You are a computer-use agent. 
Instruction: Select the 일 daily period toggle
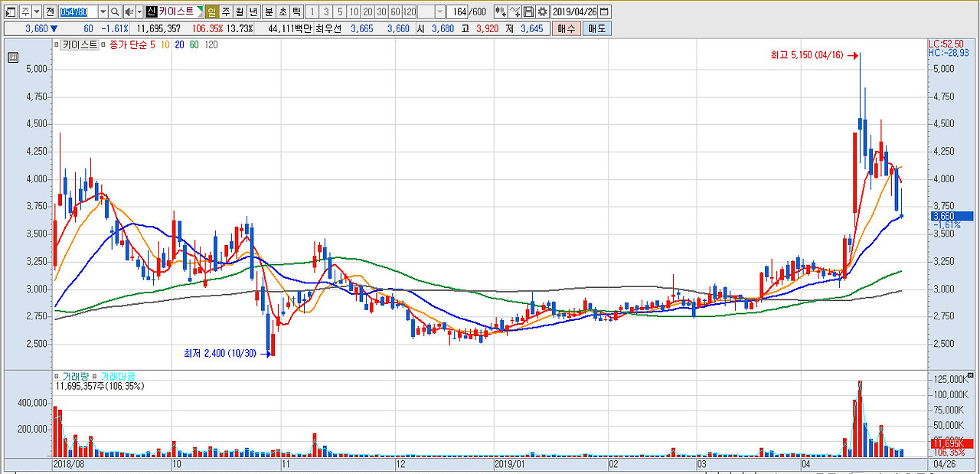click(x=211, y=12)
